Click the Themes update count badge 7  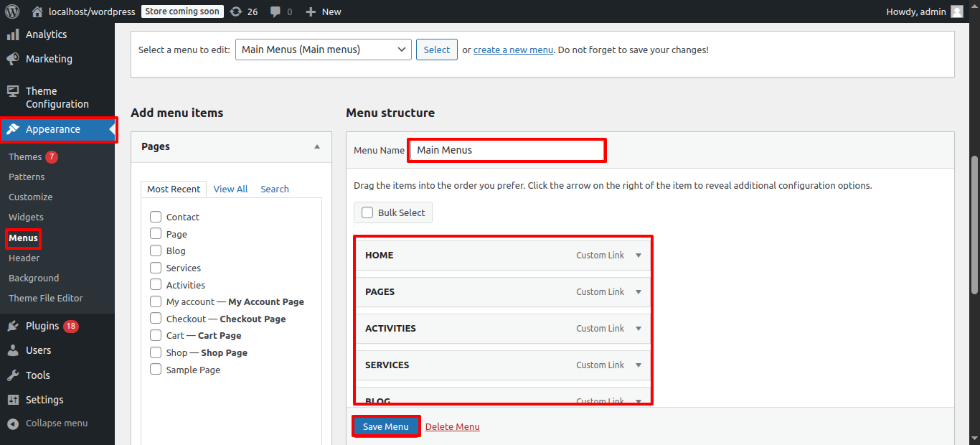coord(52,156)
